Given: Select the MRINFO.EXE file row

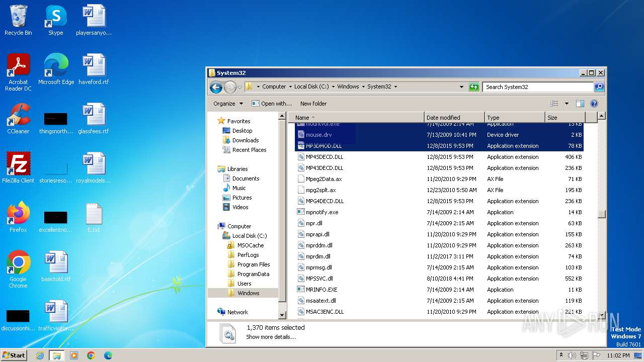Looking at the screenshot, I should tap(439, 290).
